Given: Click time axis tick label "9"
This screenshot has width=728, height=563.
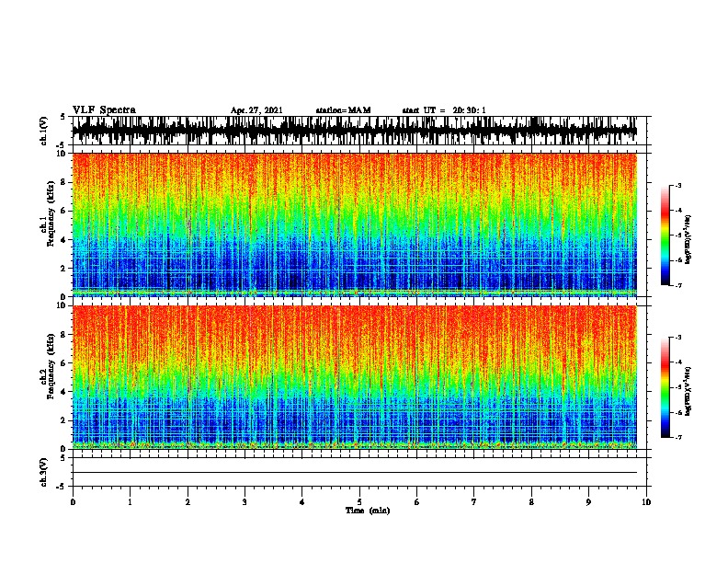Looking at the screenshot, I should (x=588, y=502).
